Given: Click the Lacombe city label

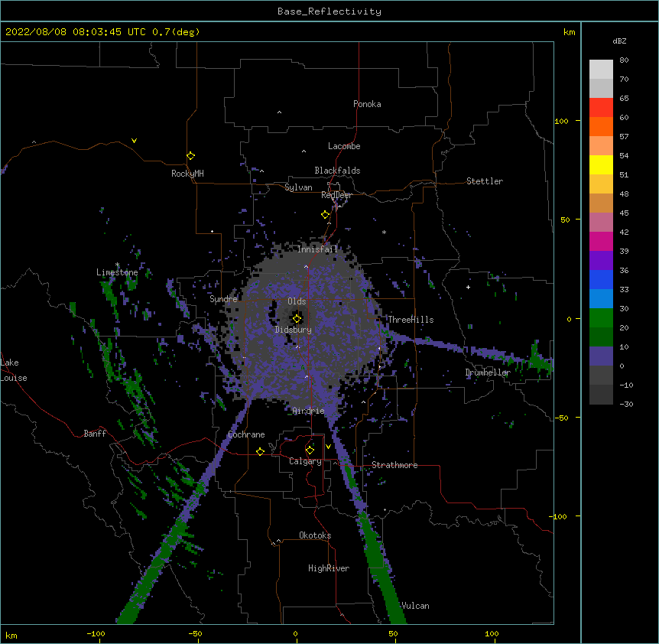Looking at the screenshot, I should click(344, 146).
